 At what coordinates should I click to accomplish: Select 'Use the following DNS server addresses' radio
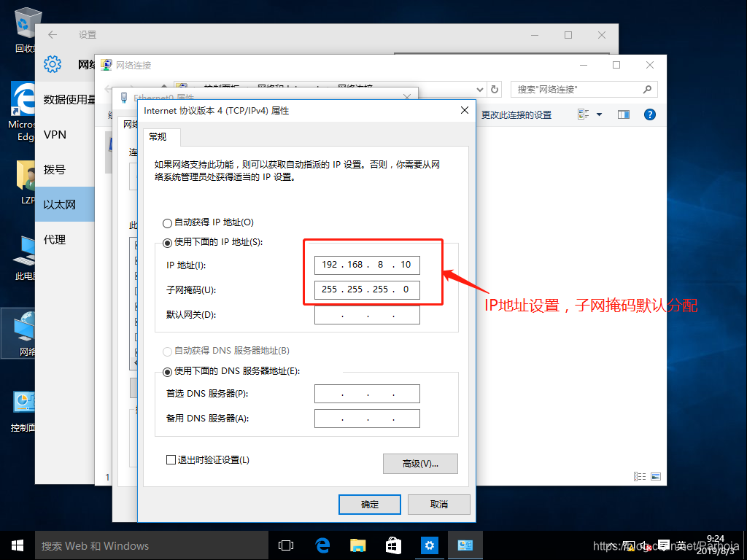pyautogui.click(x=167, y=372)
